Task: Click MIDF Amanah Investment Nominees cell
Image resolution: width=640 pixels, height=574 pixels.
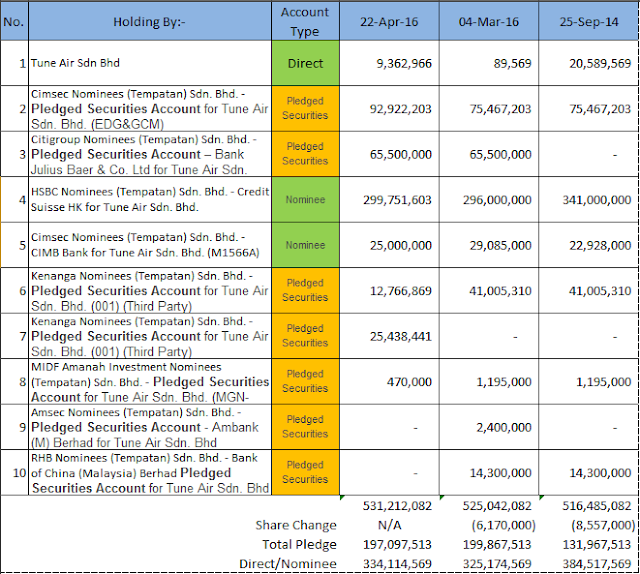Action: coord(150,382)
